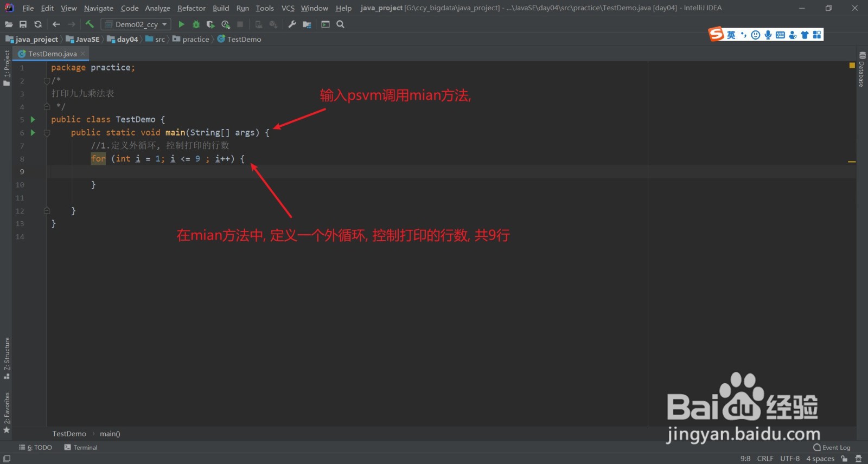Open the Code menu

[x=130, y=8]
